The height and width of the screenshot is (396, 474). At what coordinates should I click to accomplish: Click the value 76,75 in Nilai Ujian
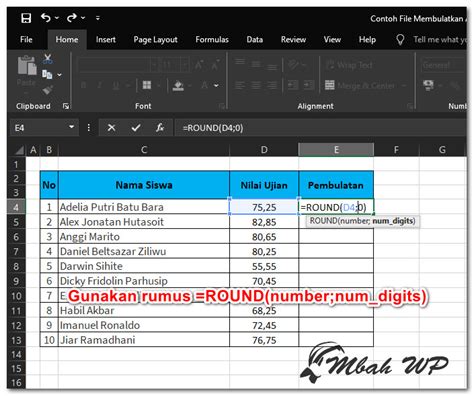click(264, 340)
